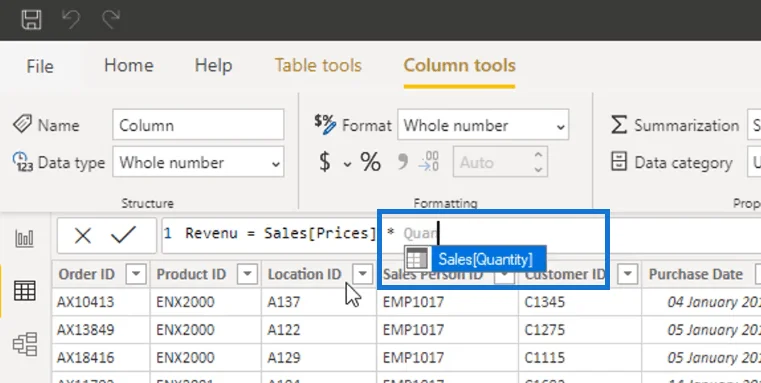The image size is (761, 383).
Task: Open the File menu
Action: pos(40,66)
